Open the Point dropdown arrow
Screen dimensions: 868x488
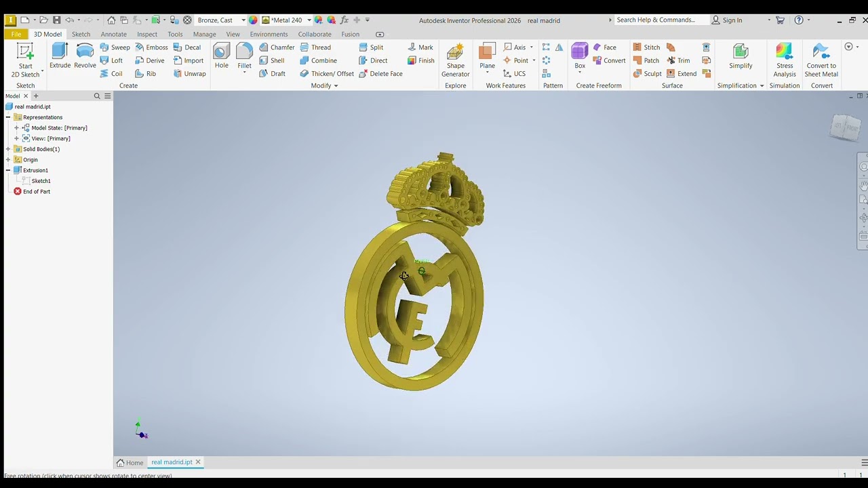534,60
